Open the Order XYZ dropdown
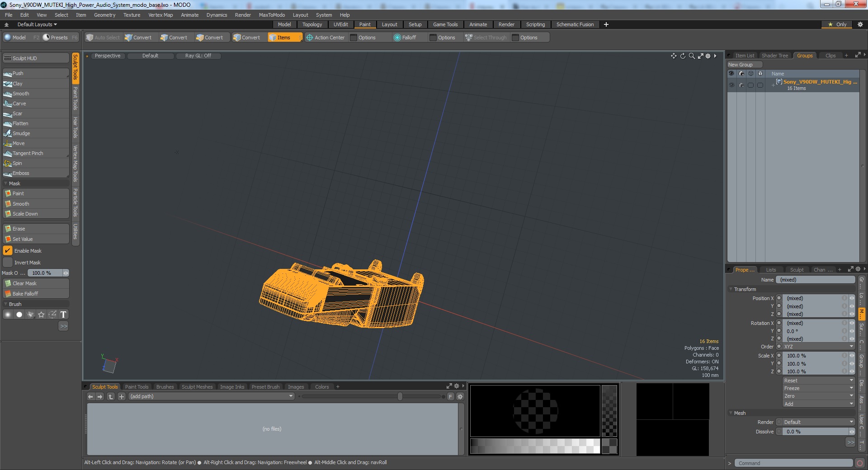Screen dimensions: 868x470 tap(819, 347)
